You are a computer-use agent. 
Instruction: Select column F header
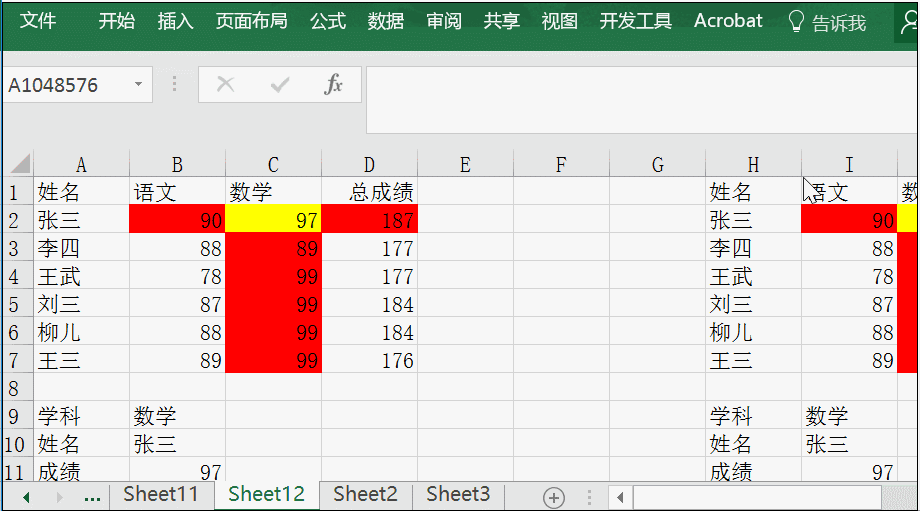coord(561,164)
